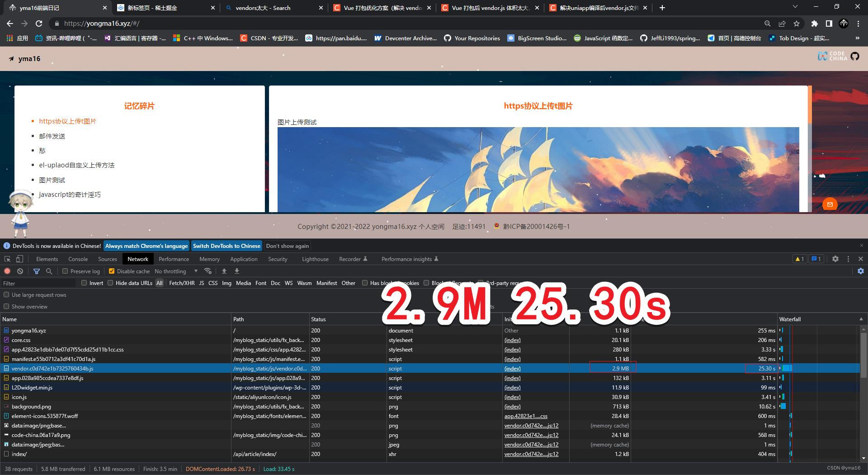This screenshot has width=868, height=475.
Task: Click the Export HAR download arrow
Action: coord(236,271)
